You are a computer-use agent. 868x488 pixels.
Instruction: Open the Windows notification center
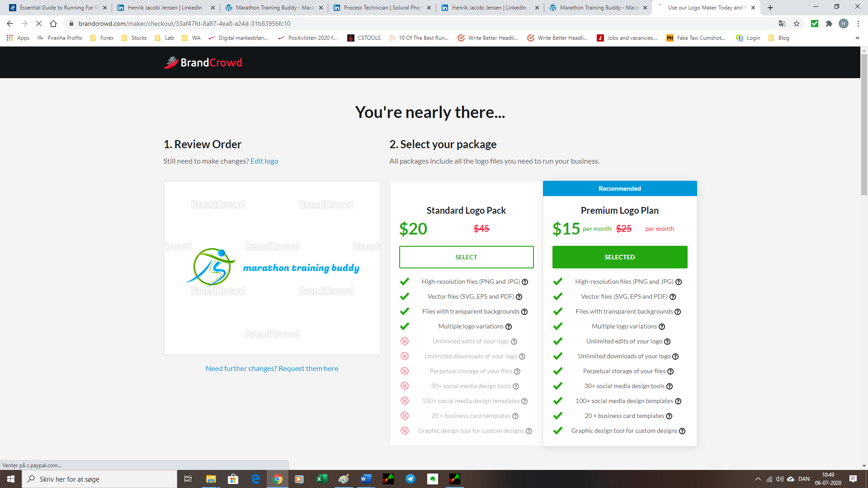pos(853,479)
